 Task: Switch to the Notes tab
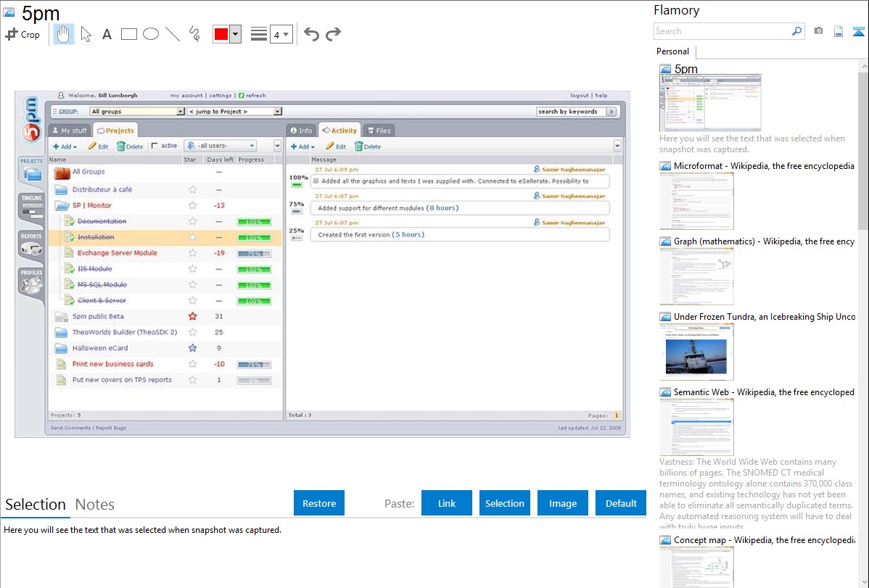(95, 505)
